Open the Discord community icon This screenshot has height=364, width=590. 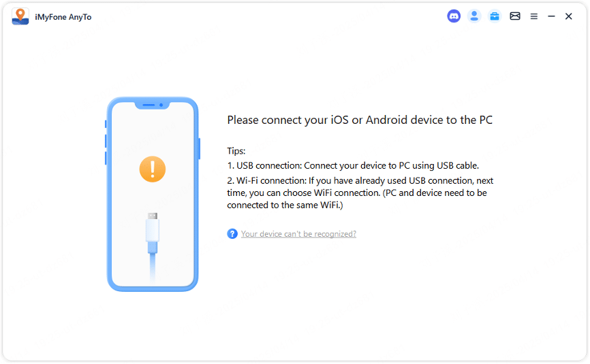[454, 16]
